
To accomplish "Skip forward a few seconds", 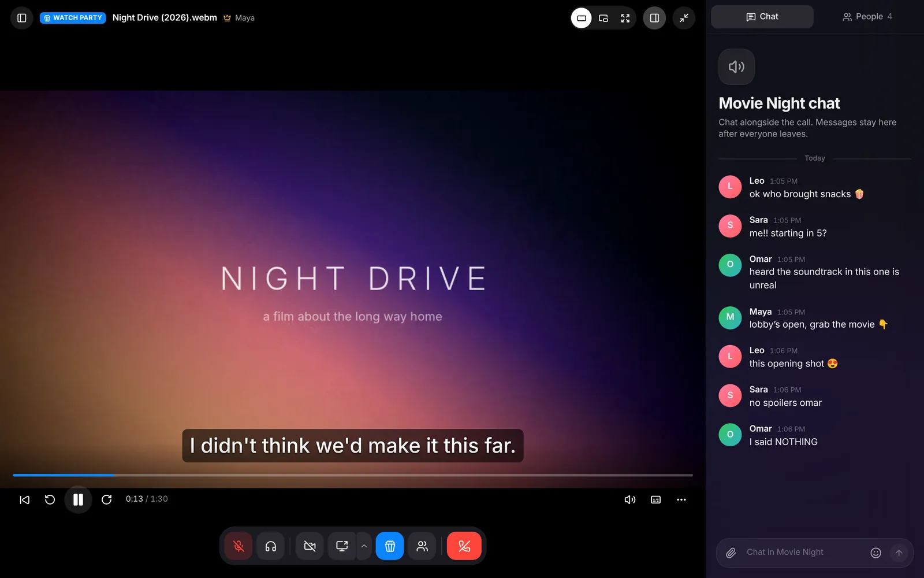I will pyautogui.click(x=106, y=499).
